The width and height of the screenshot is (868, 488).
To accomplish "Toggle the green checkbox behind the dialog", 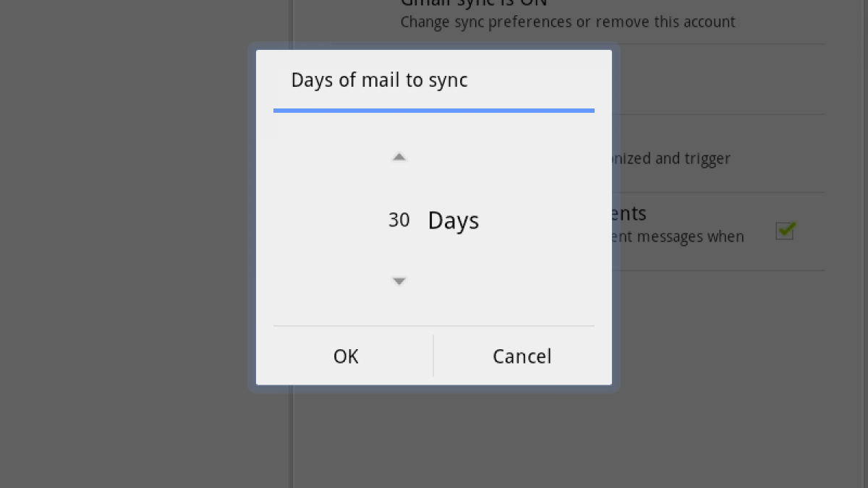I will 785,231.
